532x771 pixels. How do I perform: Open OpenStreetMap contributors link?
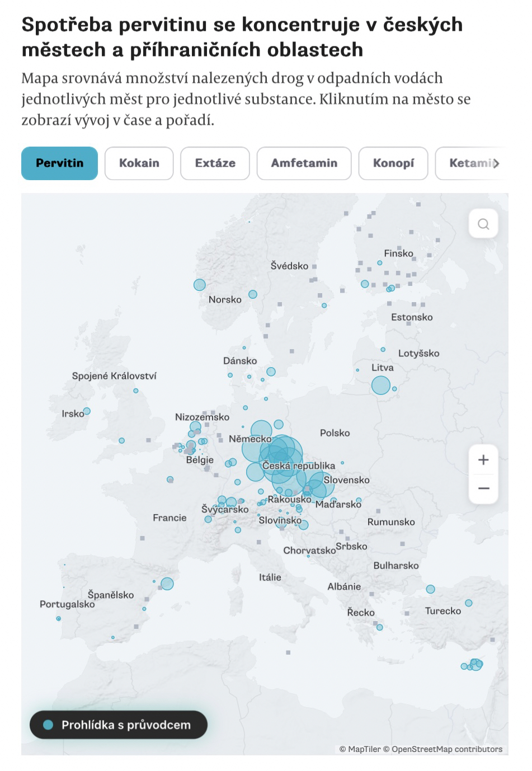[446, 749]
